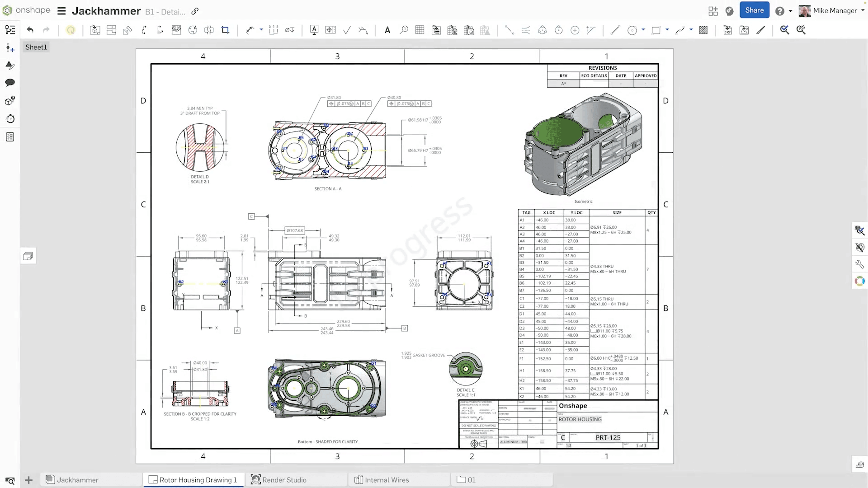Select the Surface finish symbol tool

coord(347,30)
